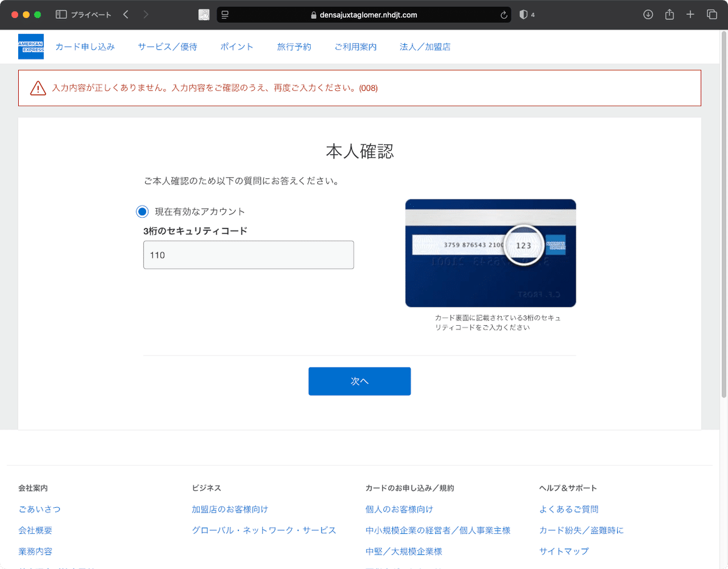Click the privacy report shield icon
Viewport: 728px width, 569px height.
point(522,14)
